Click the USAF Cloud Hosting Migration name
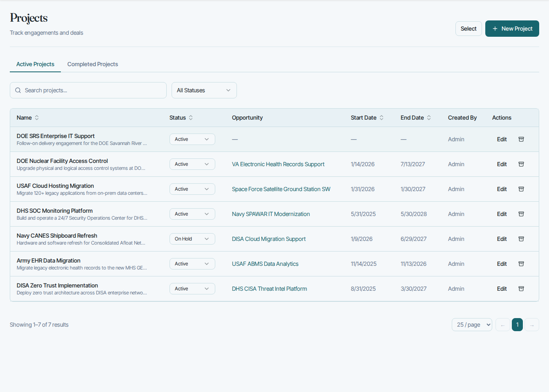 click(55, 186)
